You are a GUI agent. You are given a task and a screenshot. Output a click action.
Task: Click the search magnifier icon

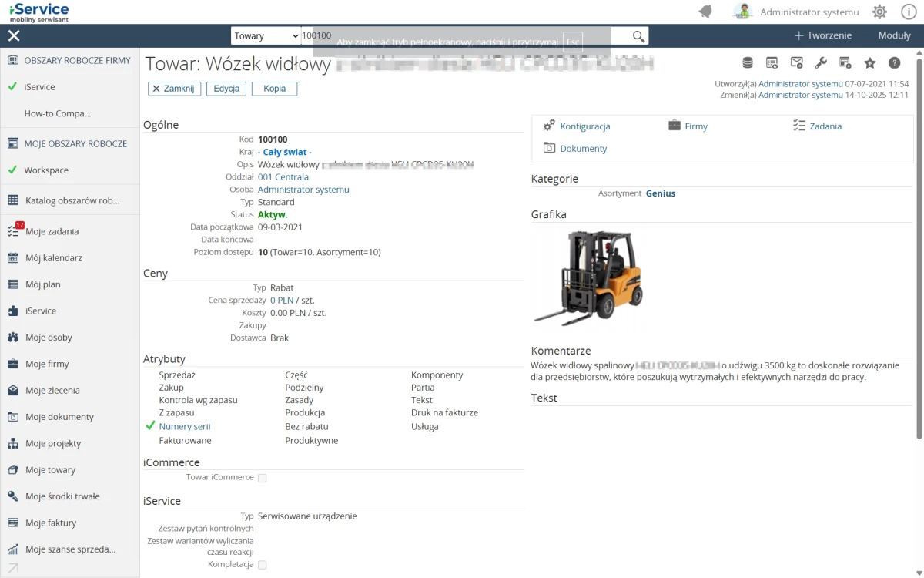[x=638, y=36]
